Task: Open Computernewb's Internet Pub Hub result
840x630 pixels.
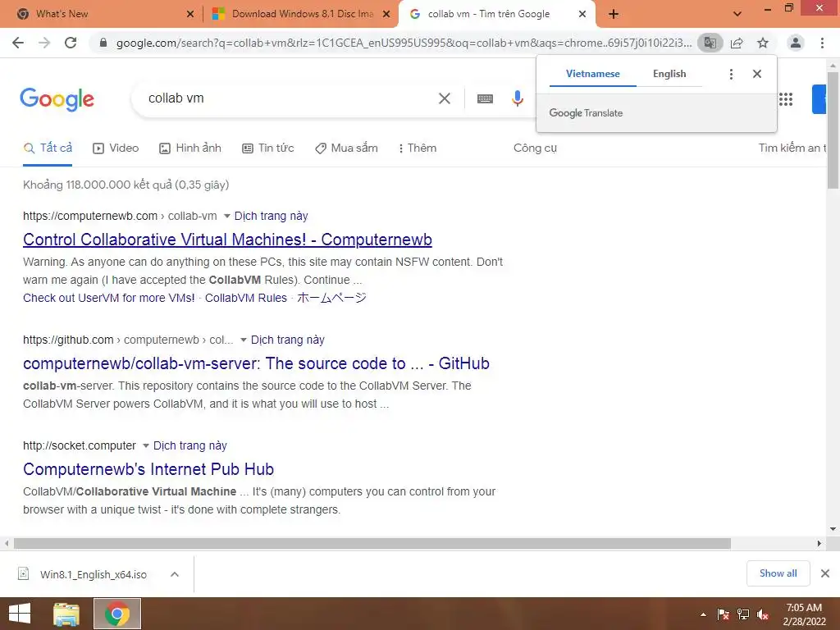Action: [x=148, y=469]
